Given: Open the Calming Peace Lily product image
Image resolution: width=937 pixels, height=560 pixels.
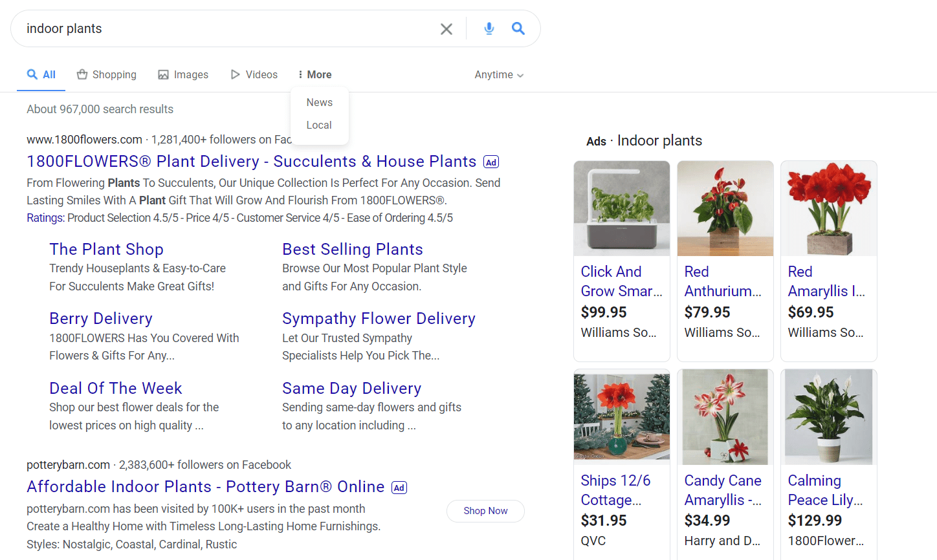Looking at the screenshot, I should tap(829, 417).
